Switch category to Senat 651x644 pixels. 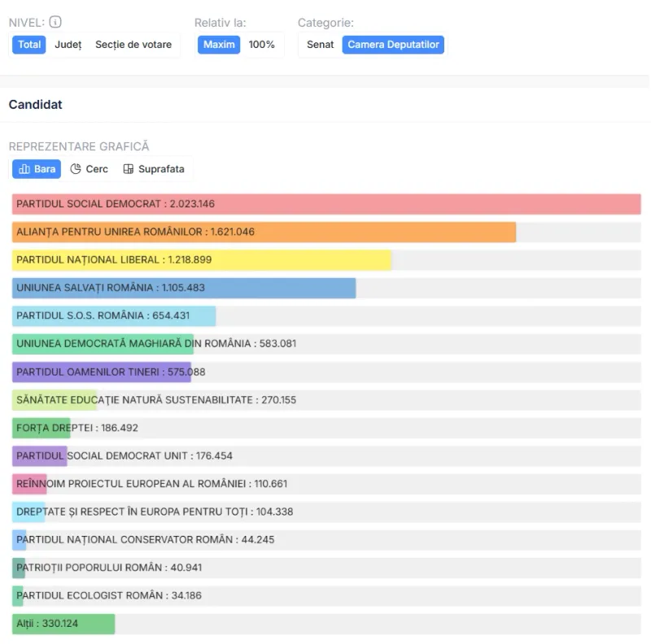(320, 45)
